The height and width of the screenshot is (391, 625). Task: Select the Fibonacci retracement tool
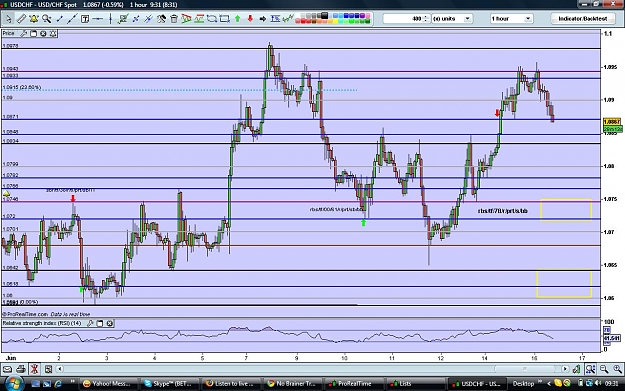coord(199,19)
